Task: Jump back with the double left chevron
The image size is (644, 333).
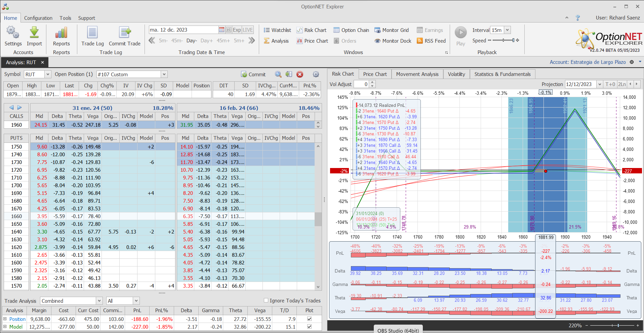Action: [x=152, y=41]
